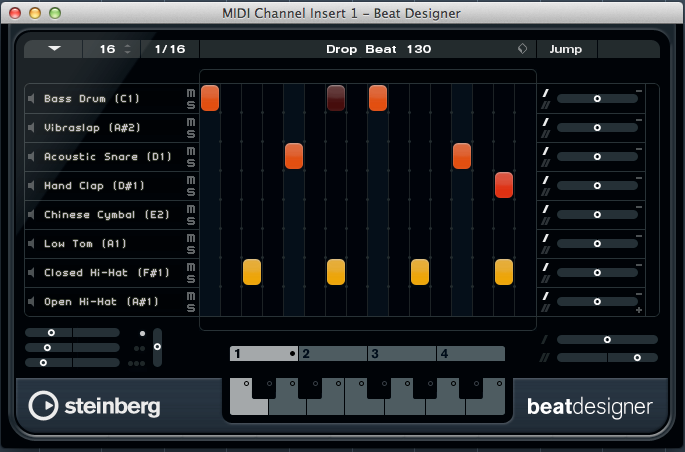Click the Hand Clap (D#1) speaker icon
685x452 pixels.
(31, 186)
